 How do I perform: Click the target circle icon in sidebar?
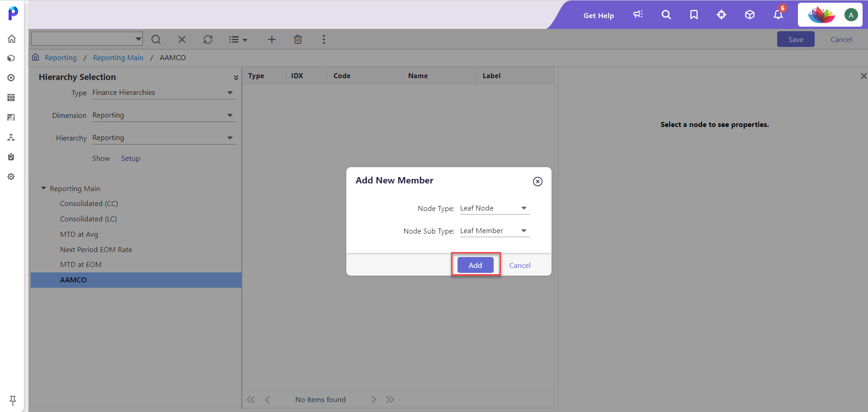click(11, 78)
